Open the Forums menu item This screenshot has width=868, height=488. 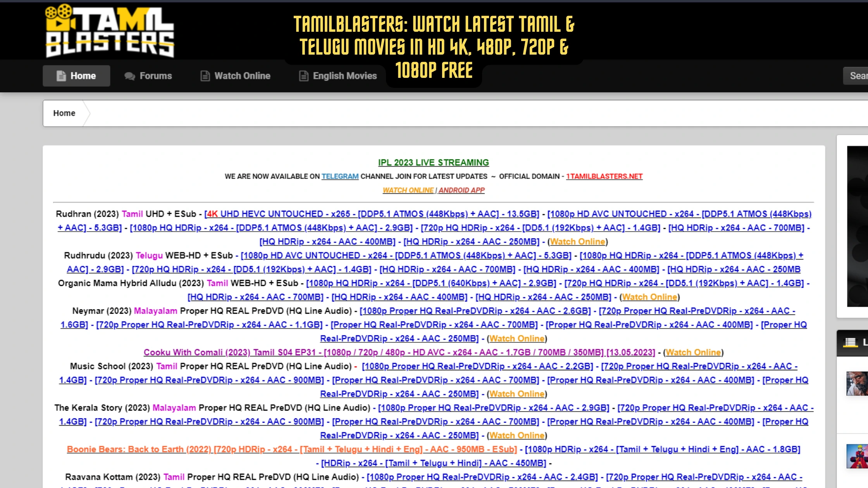pos(148,76)
